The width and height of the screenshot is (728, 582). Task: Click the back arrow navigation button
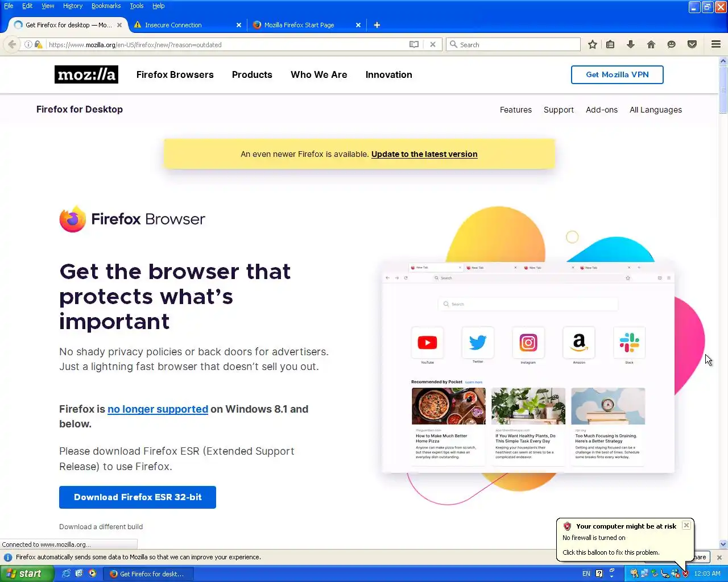coord(12,44)
